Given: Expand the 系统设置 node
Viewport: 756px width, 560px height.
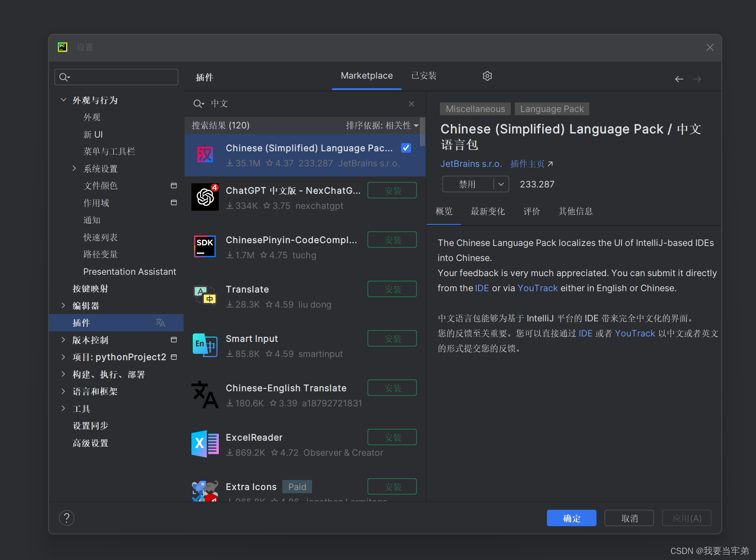Looking at the screenshot, I should click(74, 169).
